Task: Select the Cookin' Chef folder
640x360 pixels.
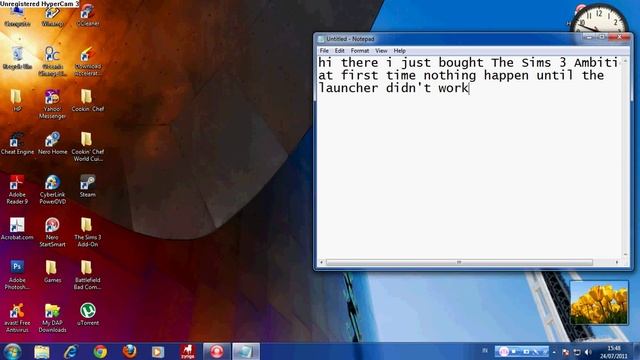Action: coord(87,100)
